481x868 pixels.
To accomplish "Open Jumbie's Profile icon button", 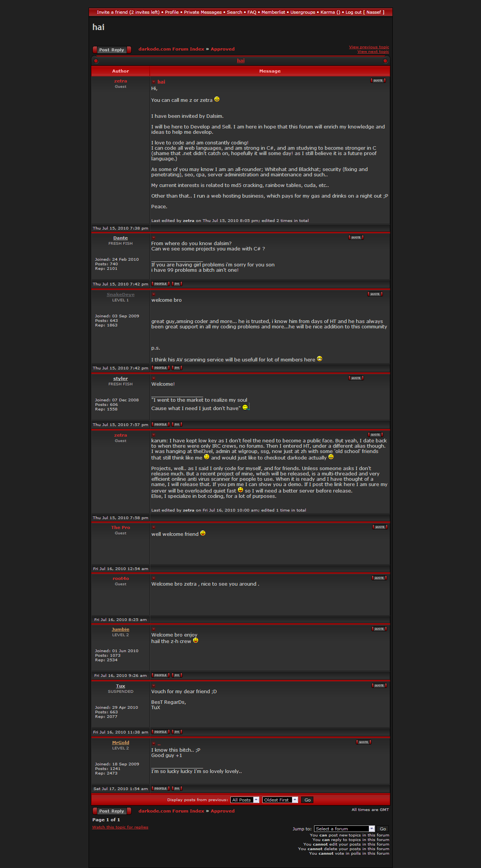I will pos(160,675).
